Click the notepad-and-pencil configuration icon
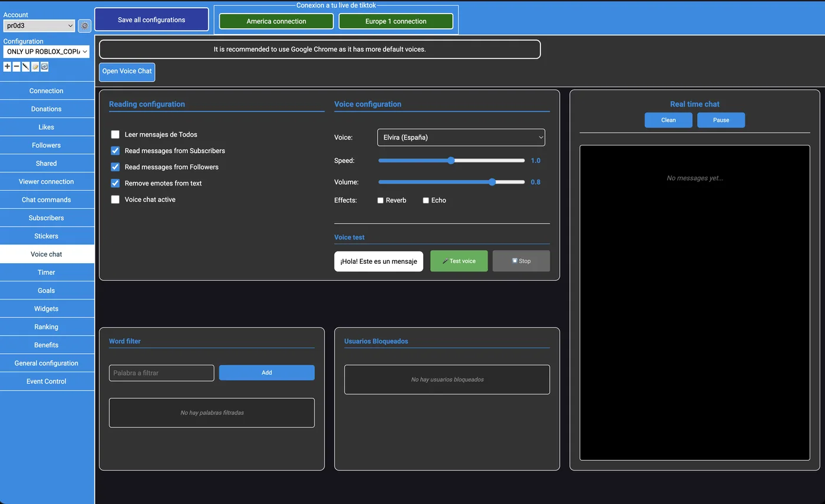This screenshot has width=825, height=504. tap(35, 67)
